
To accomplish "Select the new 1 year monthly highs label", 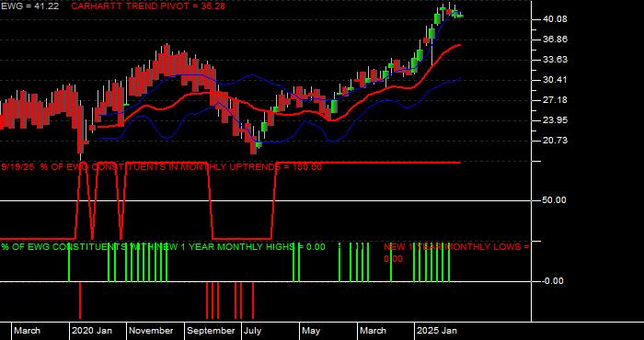I will click(163, 247).
